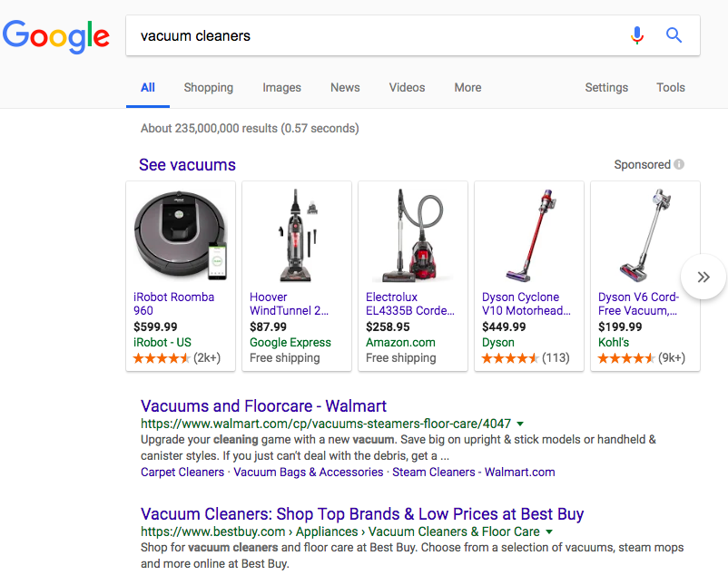The height and width of the screenshot is (585, 728).
Task: Click the iRobot Roomba 960 product thumbnail
Action: pyautogui.click(x=181, y=233)
